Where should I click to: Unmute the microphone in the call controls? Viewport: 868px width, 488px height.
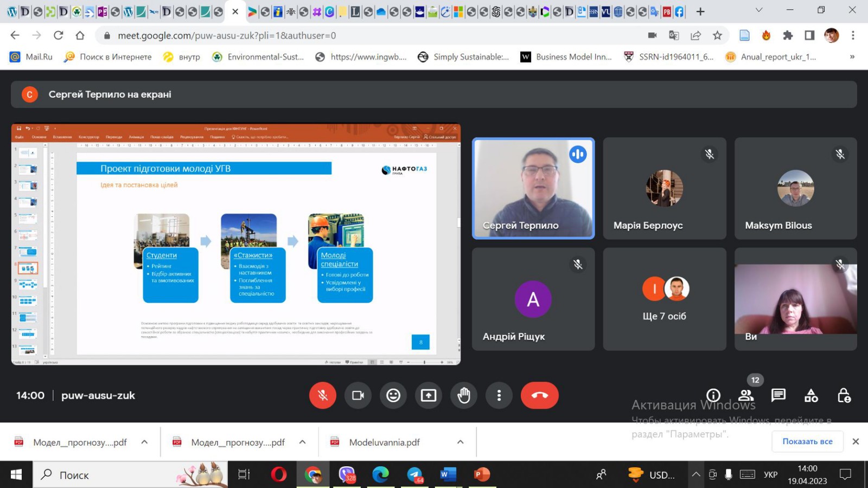tap(322, 395)
